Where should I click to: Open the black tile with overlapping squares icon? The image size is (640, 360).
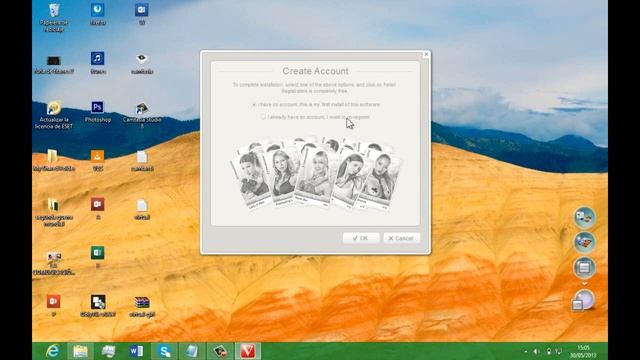point(98,305)
